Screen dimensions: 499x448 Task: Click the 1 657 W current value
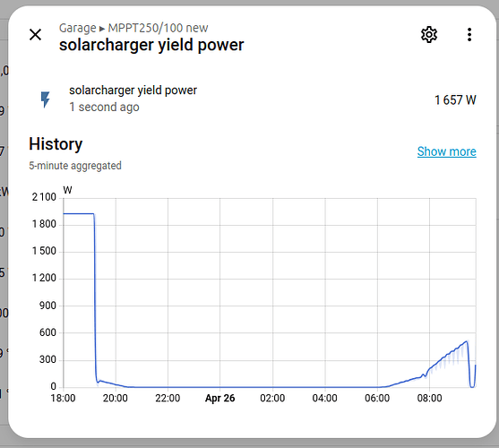click(x=455, y=100)
